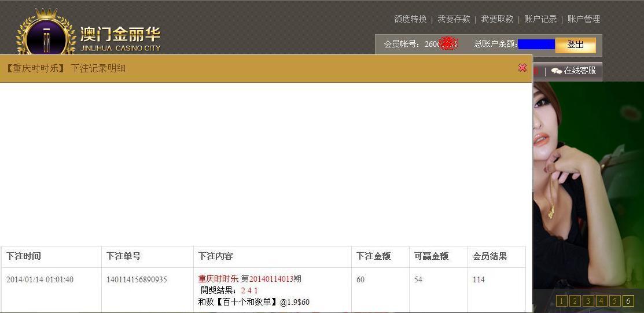This screenshot has height=313, width=644.
Task: Open the 我要取款 withdrawal link
Action: pos(497,19)
